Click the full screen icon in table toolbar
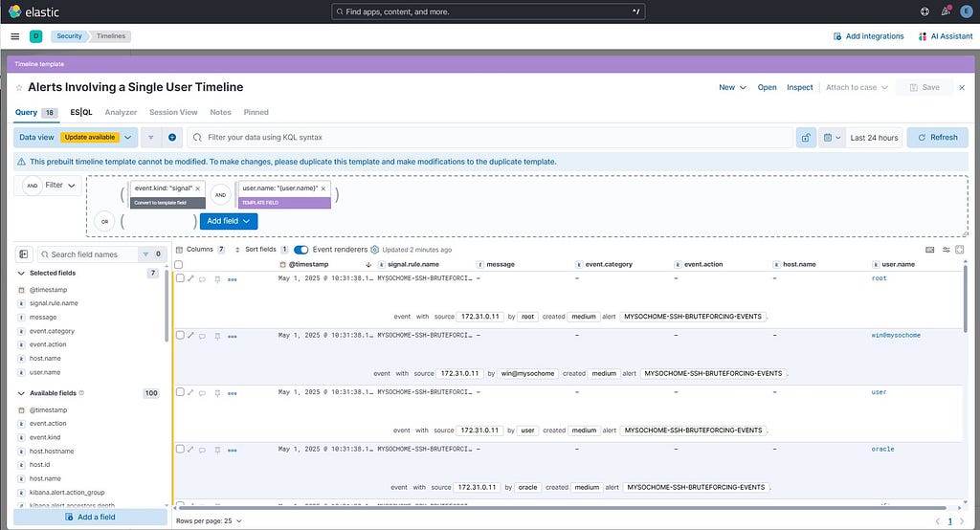 (x=959, y=250)
